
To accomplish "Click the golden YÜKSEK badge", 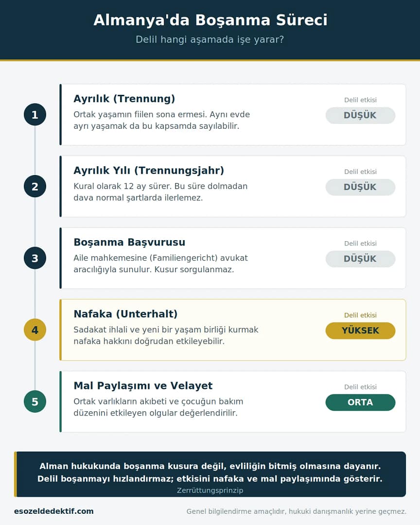I will click(360, 331).
